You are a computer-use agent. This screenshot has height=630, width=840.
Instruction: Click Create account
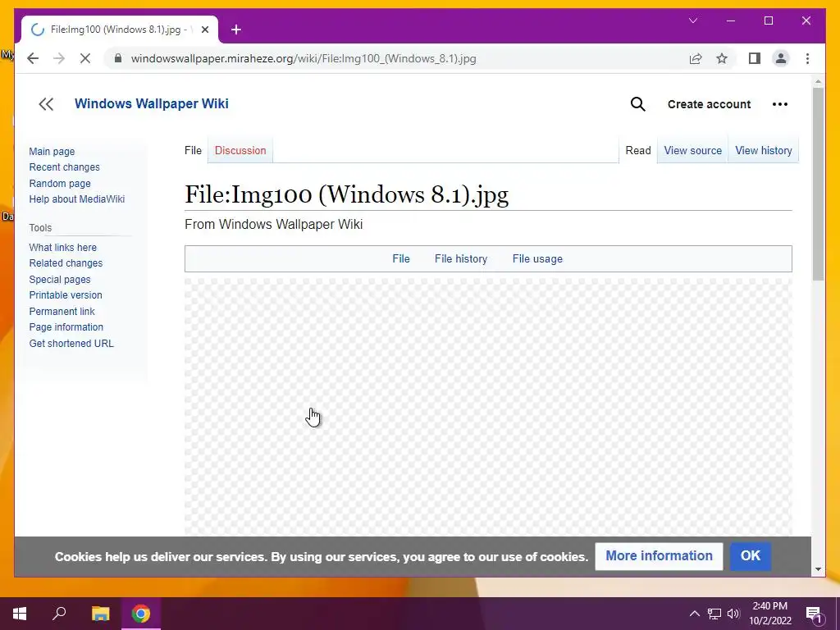pos(709,104)
